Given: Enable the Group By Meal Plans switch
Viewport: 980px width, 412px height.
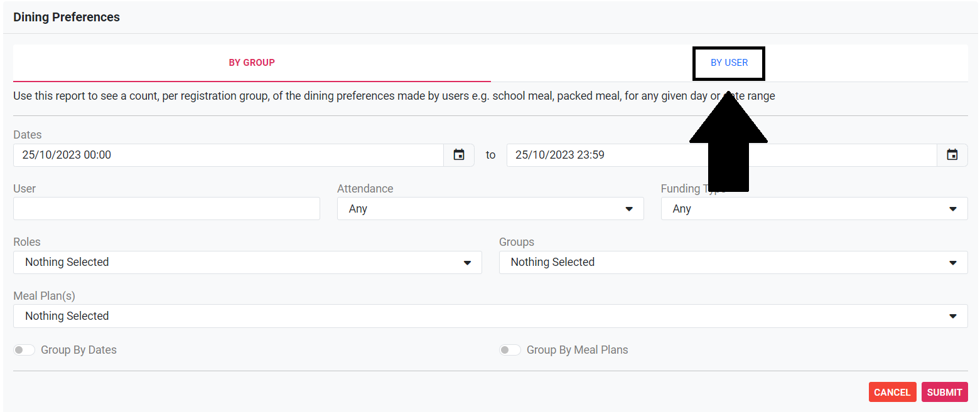Looking at the screenshot, I should click(510, 350).
